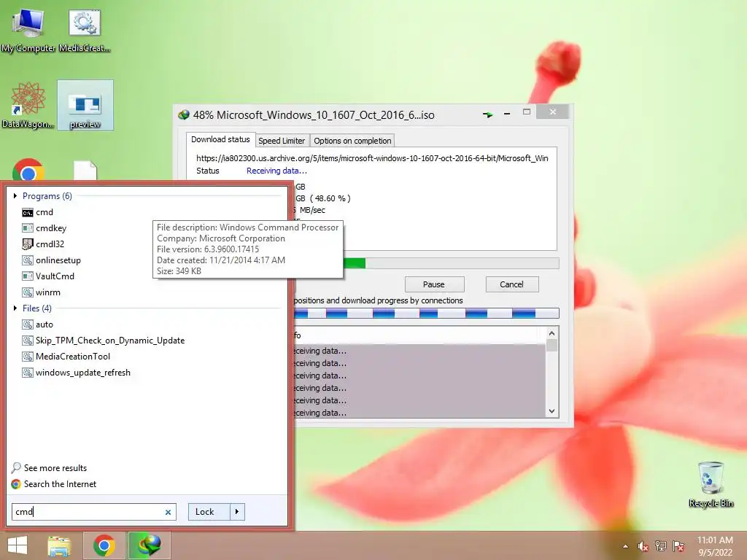The height and width of the screenshot is (560, 747).
Task: Click the IDM icon in download title bar
Action: pyautogui.click(x=183, y=114)
